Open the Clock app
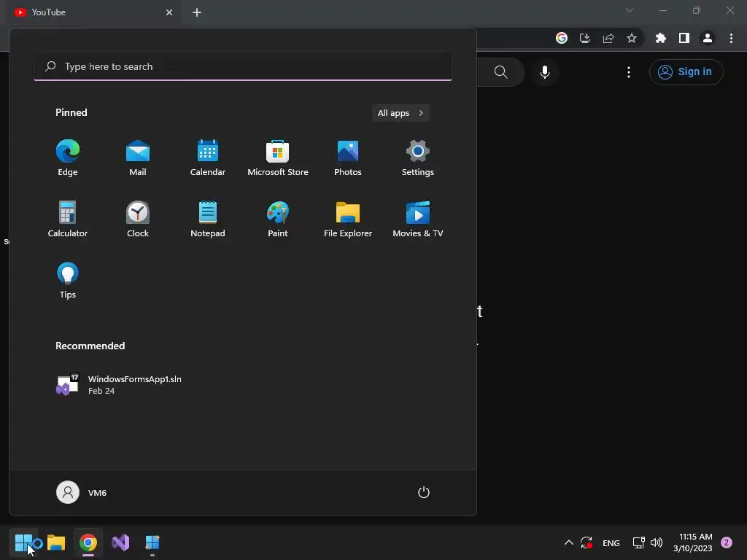The width and height of the screenshot is (747, 560). (138, 219)
